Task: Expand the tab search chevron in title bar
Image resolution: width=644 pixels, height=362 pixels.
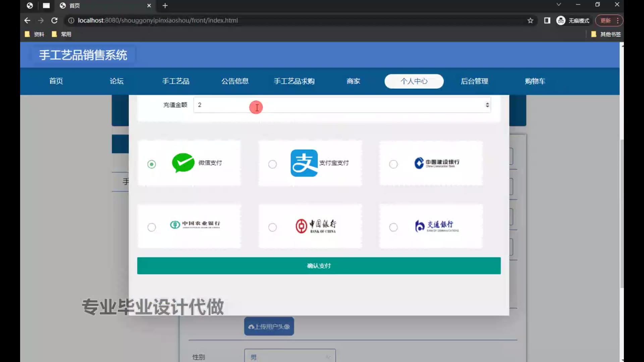Action: click(558, 5)
